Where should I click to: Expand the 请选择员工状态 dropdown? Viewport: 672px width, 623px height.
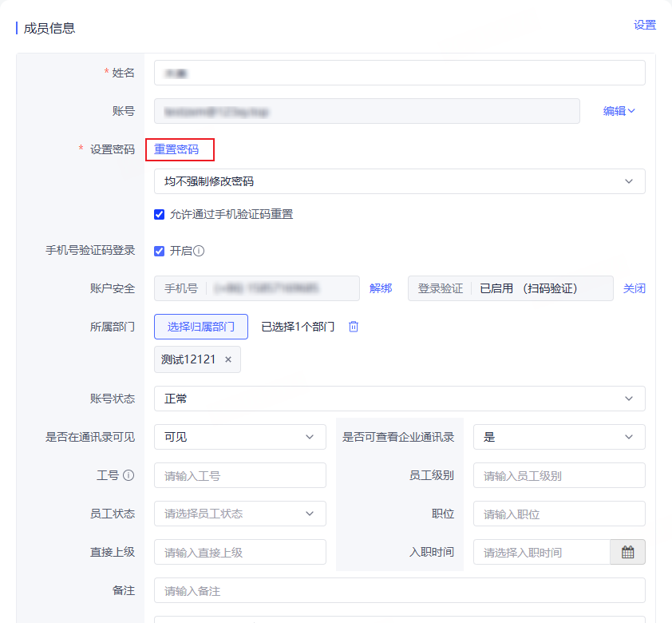pyautogui.click(x=240, y=514)
